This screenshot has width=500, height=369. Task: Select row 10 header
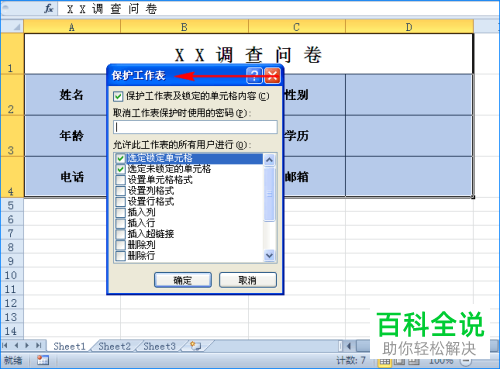(12, 275)
